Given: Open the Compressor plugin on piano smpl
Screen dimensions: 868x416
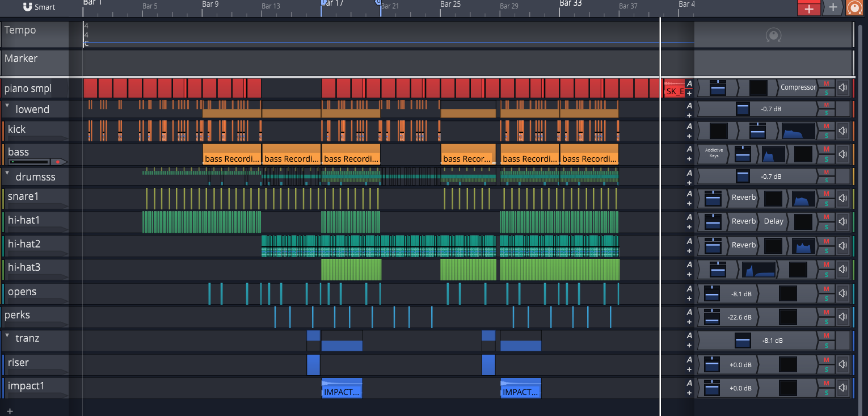Looking at the screenshot, I should click(797, 87).
